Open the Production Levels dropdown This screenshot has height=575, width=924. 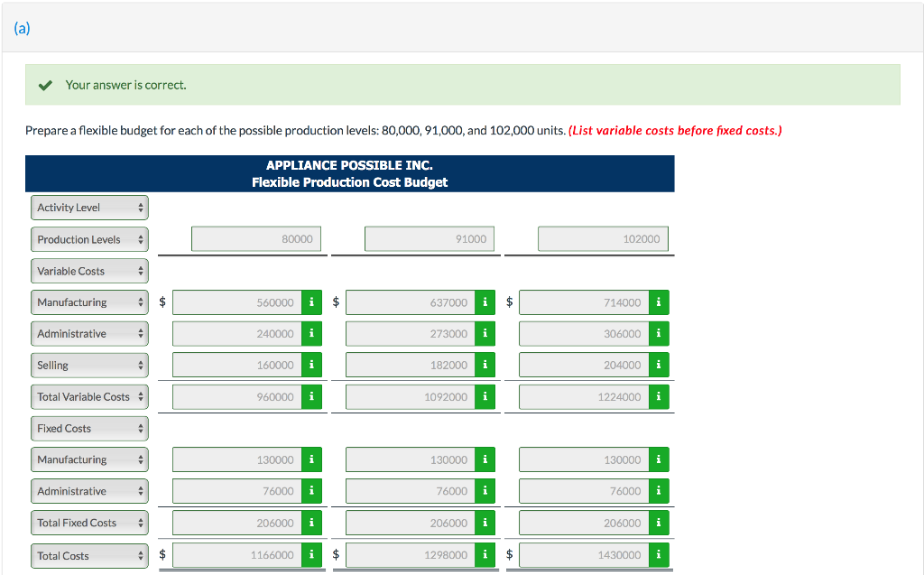pos(89,239)
